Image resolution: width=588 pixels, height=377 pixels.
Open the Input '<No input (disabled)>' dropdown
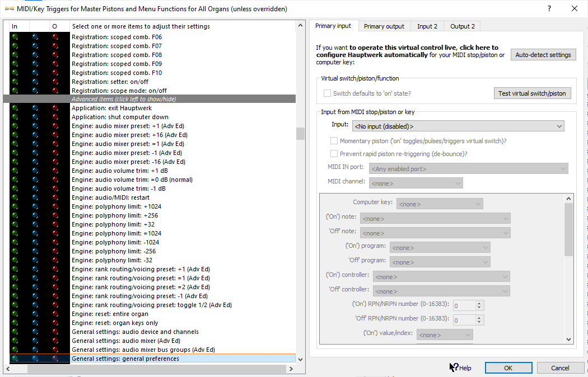(x=458, y=126)
